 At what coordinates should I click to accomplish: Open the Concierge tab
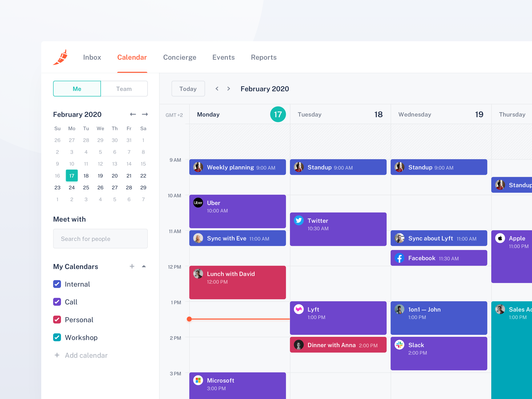tap(180, 57)
